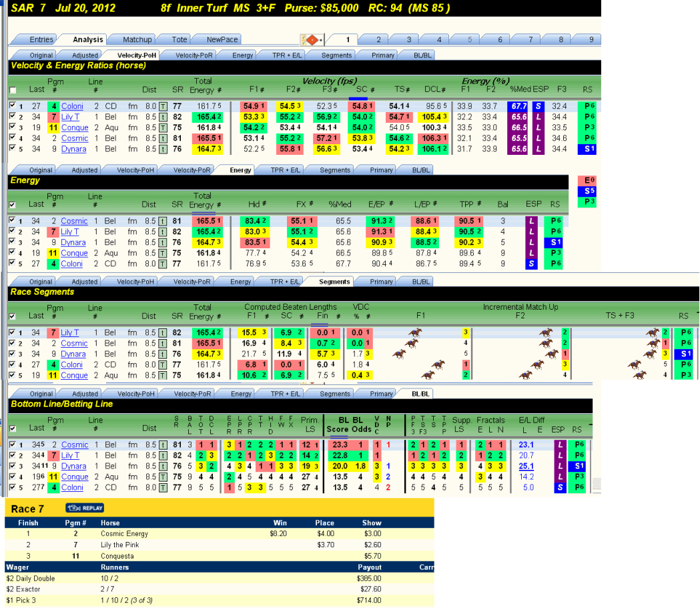Uncheck Conque's row checkbox in Bottom Line panel
The image size is (700, 608).
pyautogui.click(x=13, y=476)
